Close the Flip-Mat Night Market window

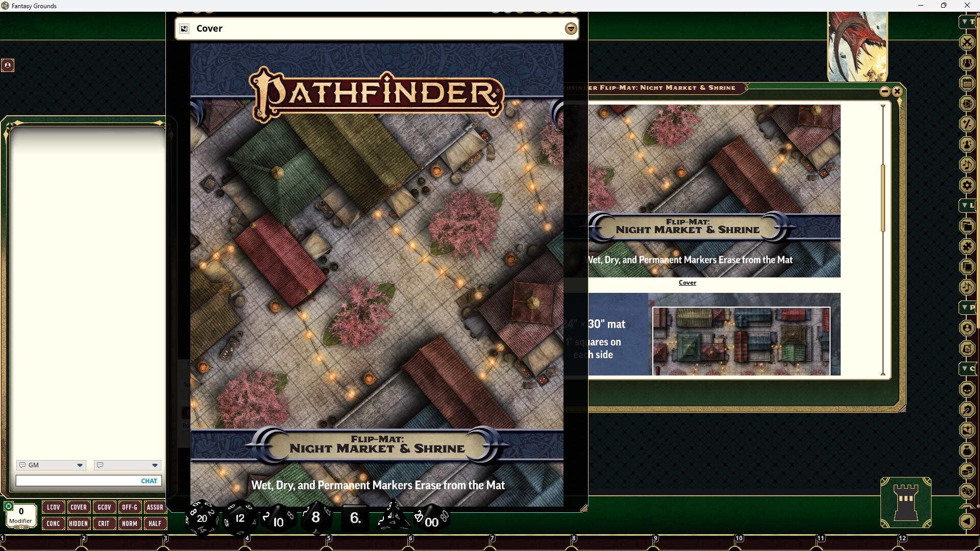coord(897,91)
